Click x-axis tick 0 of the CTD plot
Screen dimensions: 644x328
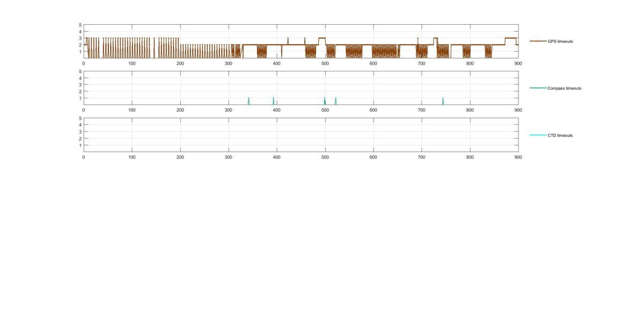tap(84, 157)
